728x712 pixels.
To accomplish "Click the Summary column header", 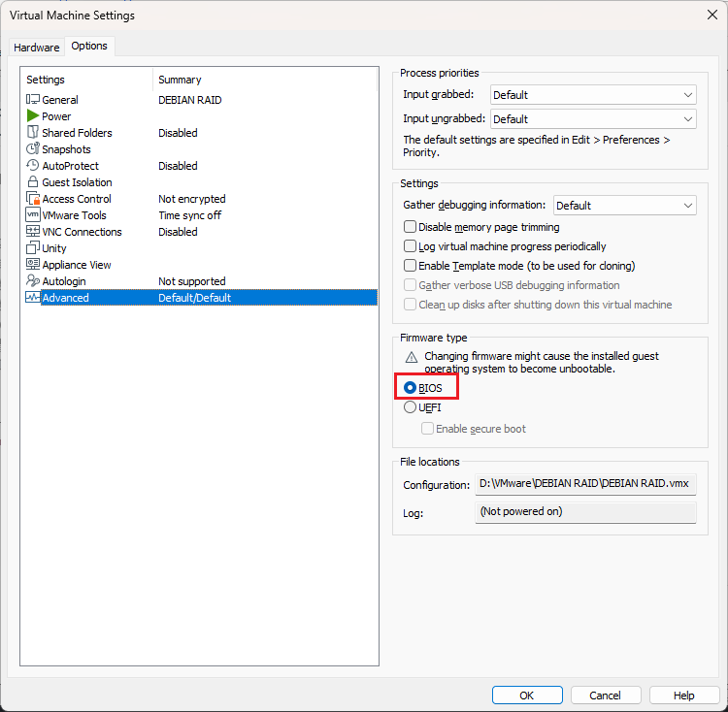I will 180,80.
